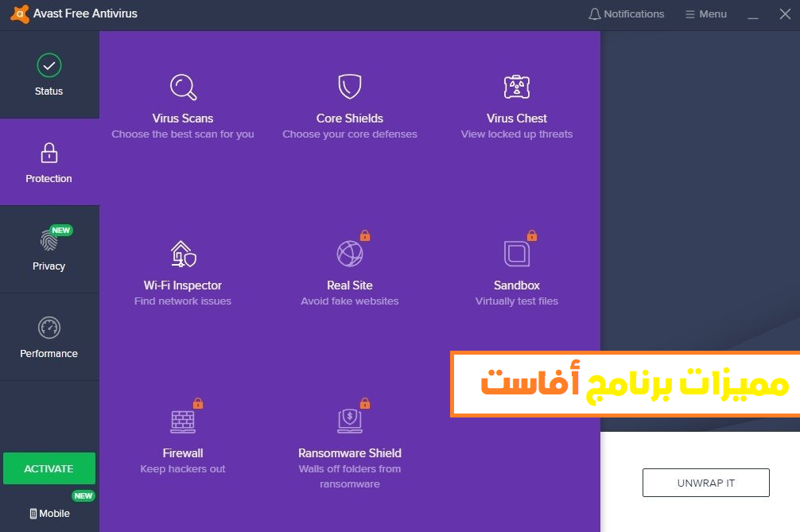
Task: Switch to the Status tab label
Action: (49, 91)
